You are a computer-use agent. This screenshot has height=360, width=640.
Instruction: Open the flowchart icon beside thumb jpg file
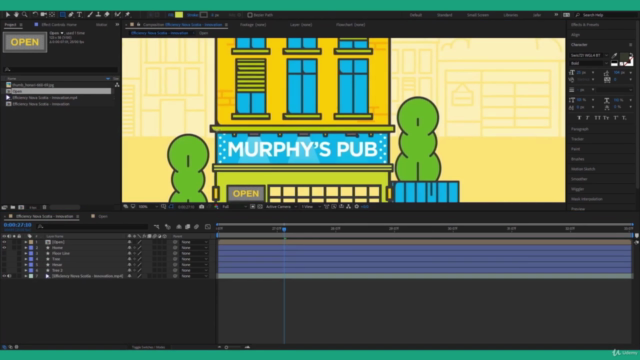(x=117, y=85)
